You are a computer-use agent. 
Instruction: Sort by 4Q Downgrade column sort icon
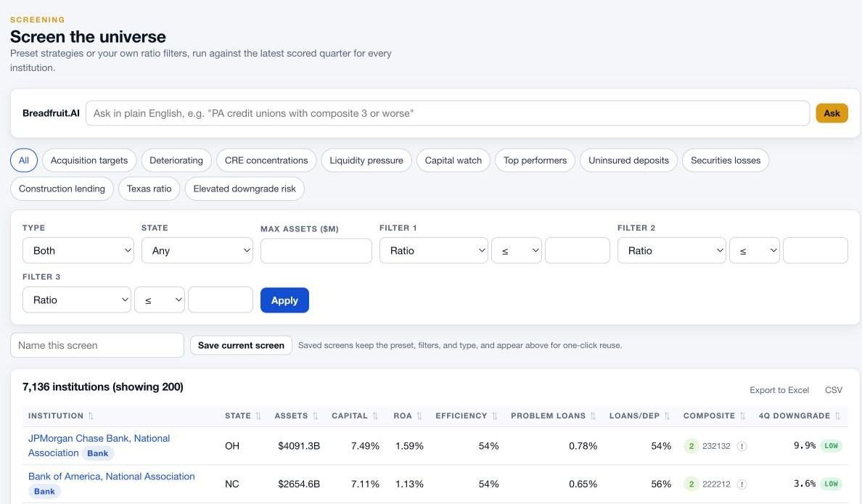coord(837,416)
